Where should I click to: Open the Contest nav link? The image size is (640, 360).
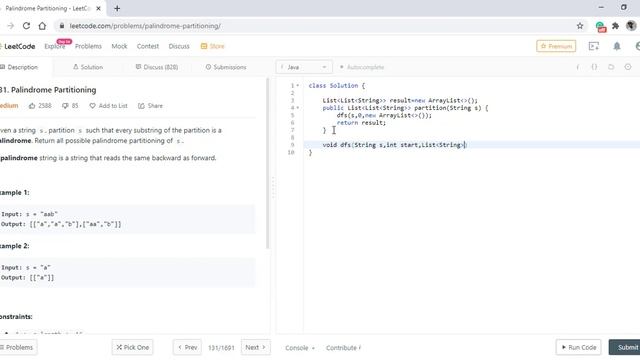[148, 46]
